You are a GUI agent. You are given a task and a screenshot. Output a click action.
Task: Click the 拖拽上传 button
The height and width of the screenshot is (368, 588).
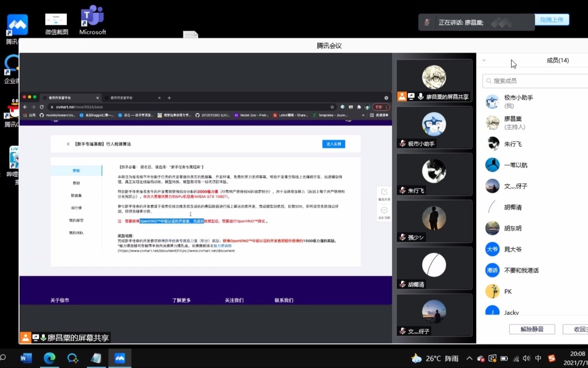552,20
